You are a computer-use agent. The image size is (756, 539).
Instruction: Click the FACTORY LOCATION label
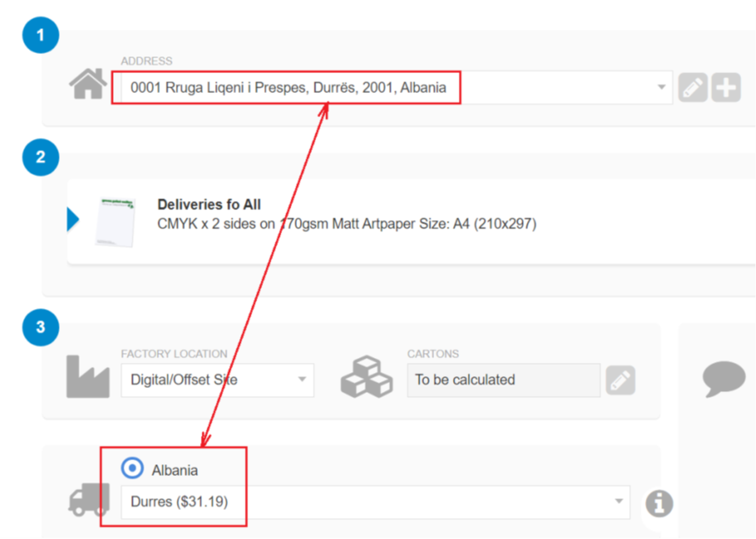pyautogui.click(x=174, y=354)
